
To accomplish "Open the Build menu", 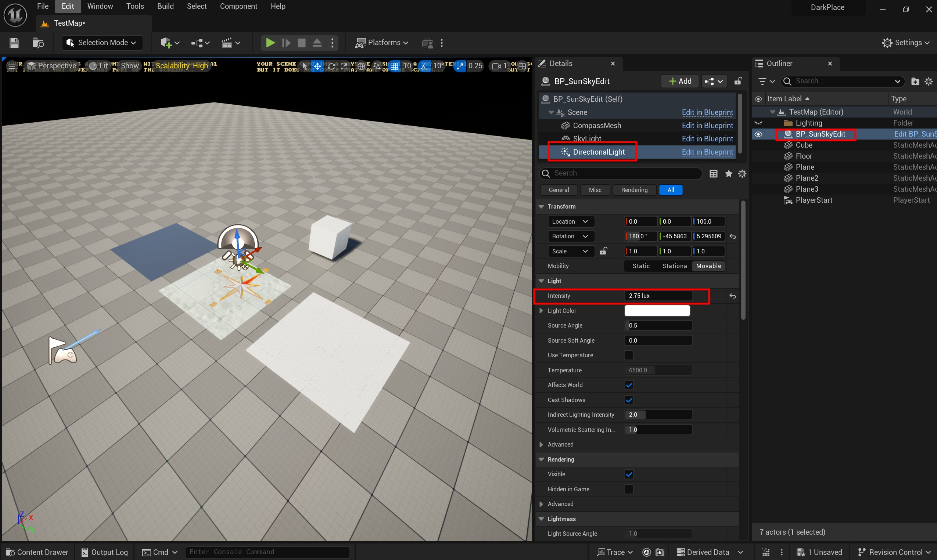I will (x=165, y=6).
